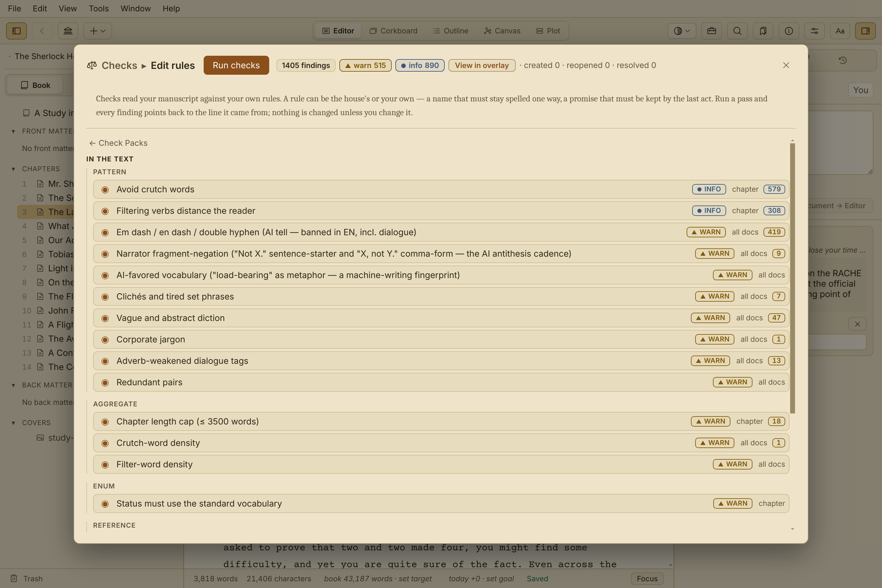Toggle the Avoid crutch words rule
882x588 pixels.
click(105, 189)
